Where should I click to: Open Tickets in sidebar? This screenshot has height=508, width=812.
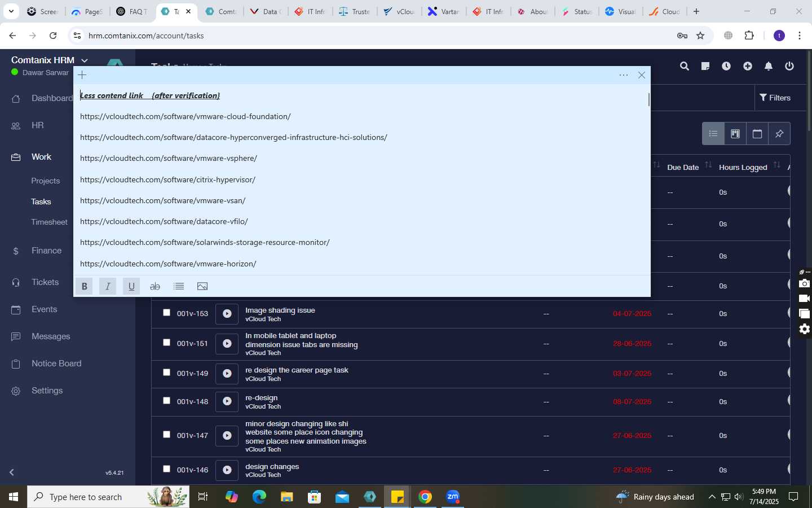[x=45, y=282]
